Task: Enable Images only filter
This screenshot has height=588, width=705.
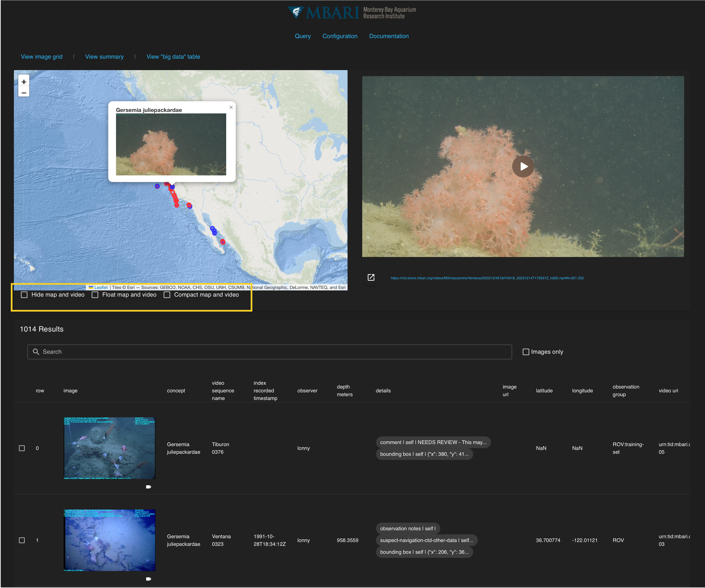Action: (x=526, y=352)
